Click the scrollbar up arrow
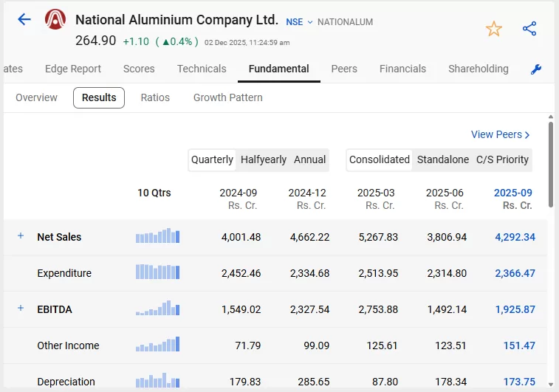The height and width of the screenshot is (392, 559). point(551,117)
